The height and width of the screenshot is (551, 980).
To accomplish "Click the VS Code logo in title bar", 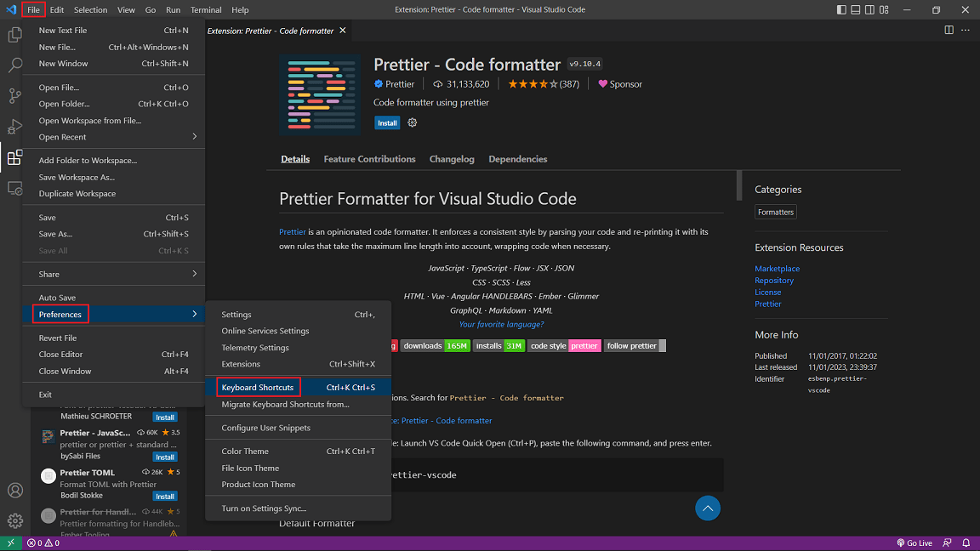I will (x=10, y=9).
